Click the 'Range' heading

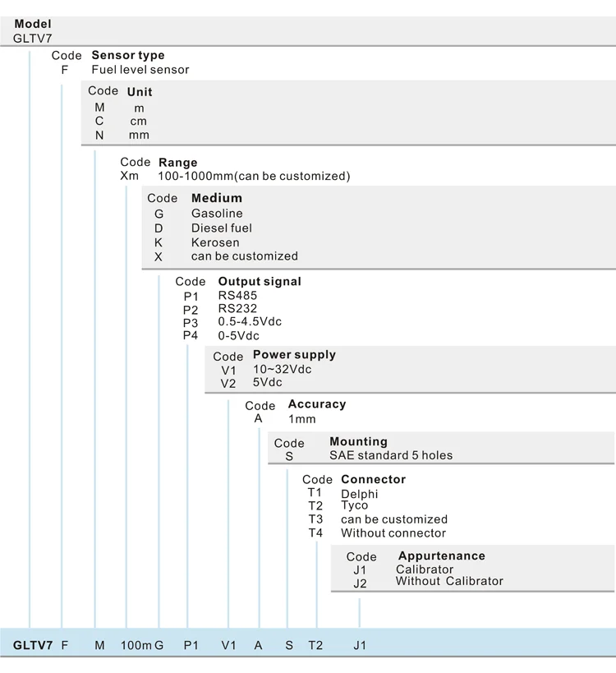click(x=178, y=163)
